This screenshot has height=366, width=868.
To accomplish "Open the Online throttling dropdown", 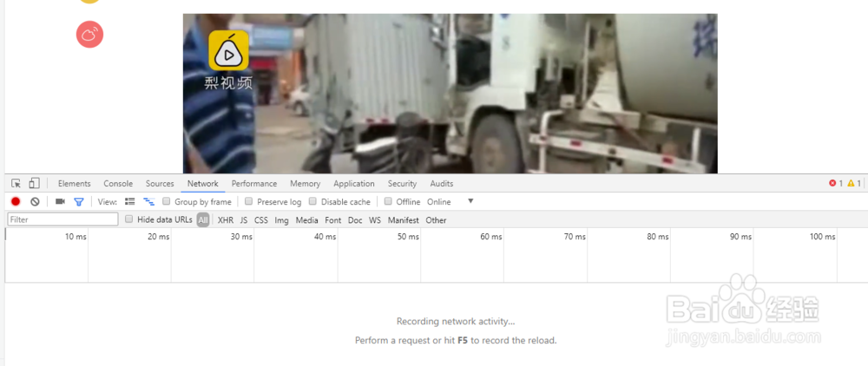I will click(x=450, y=202).
